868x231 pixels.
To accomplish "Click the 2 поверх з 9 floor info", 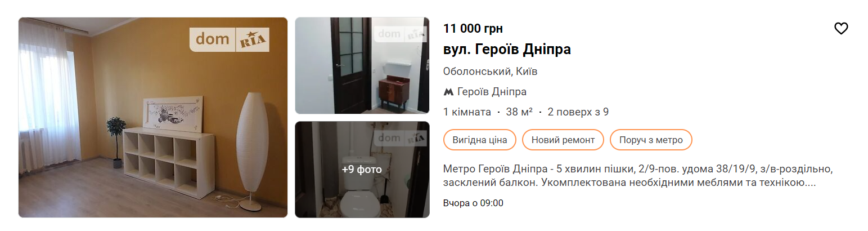I will click(x=578, y=112).
